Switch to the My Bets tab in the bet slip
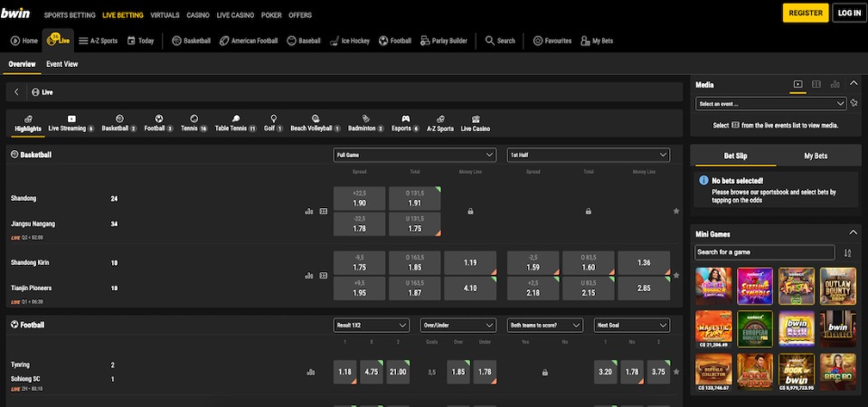 point(816,156)
